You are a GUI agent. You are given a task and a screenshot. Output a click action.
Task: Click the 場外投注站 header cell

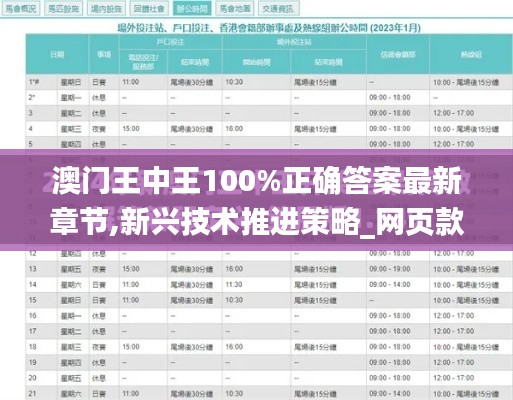click(x=294, y=42)
